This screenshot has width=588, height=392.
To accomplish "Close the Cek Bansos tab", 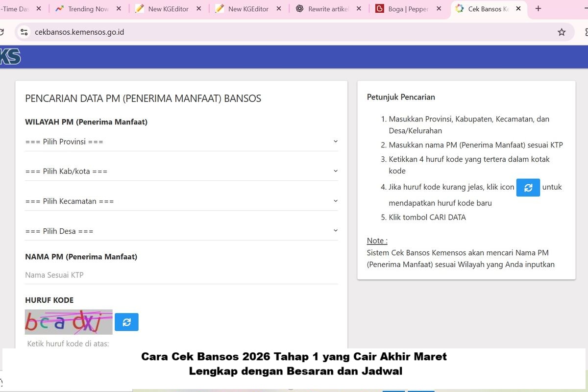I will pyautogui.click(x=518, y=9).
